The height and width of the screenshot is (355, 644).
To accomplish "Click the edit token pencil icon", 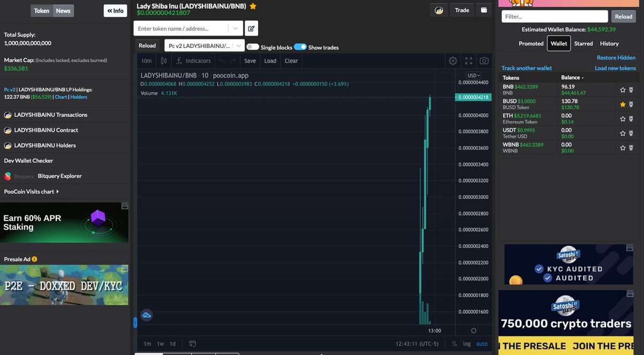I will (251, 28).
